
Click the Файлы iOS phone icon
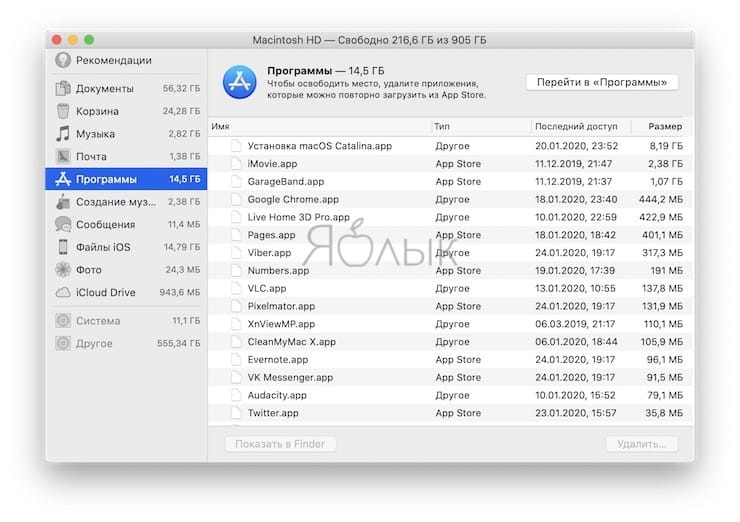(63, 247)
